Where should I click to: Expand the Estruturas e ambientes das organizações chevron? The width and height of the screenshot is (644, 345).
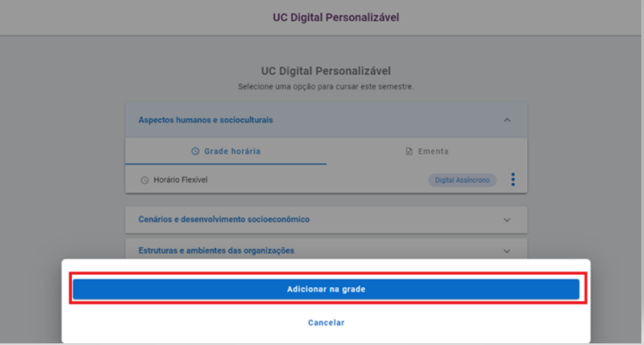point(507,251)
